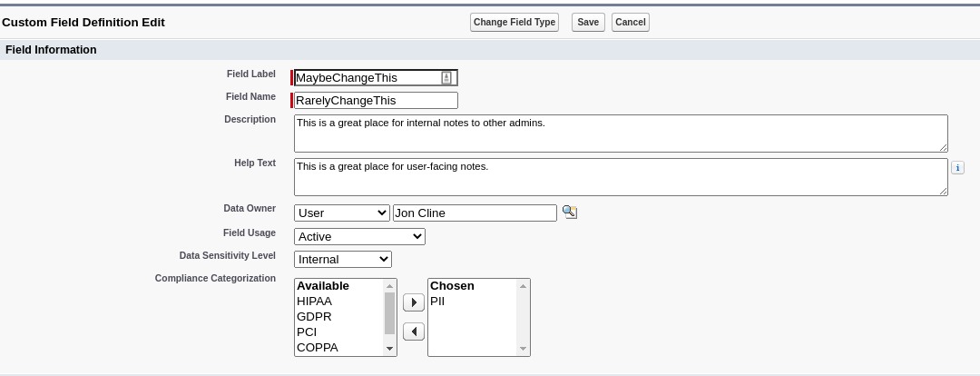Select HIPAA in the Available list
The width and height of the screenshot is (980, 376).
[315, 302]
